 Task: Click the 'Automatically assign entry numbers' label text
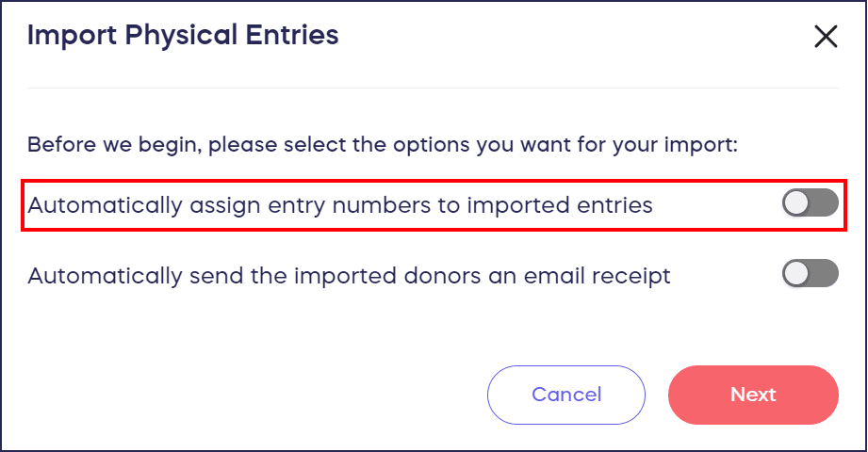(339, 204)
